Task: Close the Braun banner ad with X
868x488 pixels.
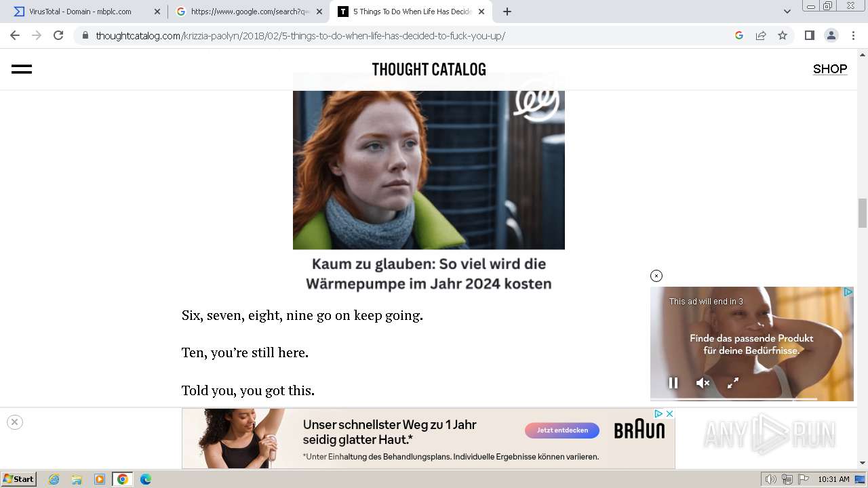Action: tap(669, 413)
